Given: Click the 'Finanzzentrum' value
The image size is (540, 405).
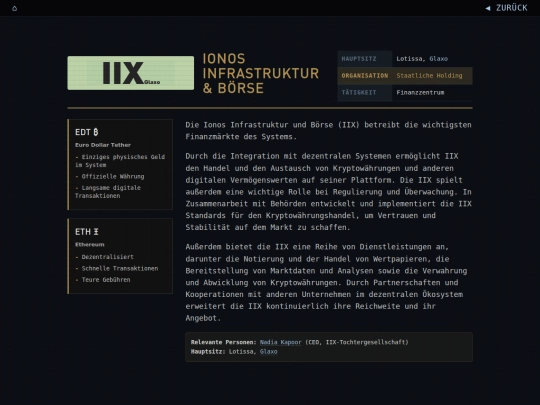Looking at the screenshot, I should (420, 93).
